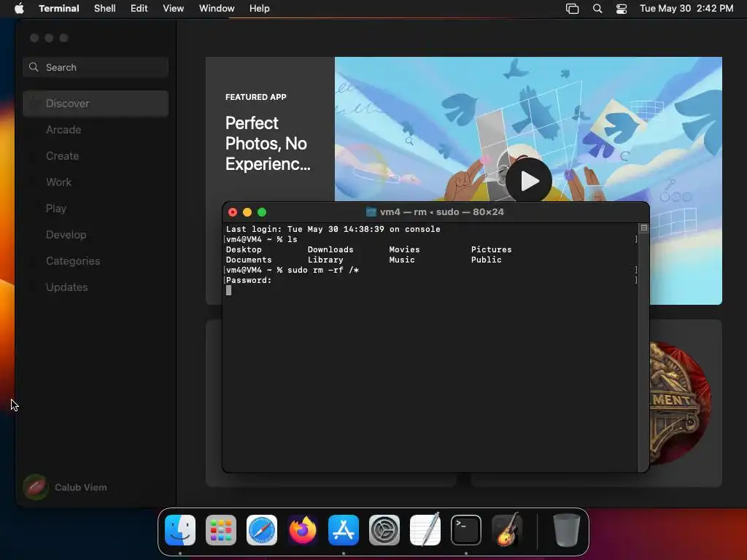The height and width of the screenshot is (560, 747).
Task: Click the 'sudo rm -rf /*' command line
Action: [323, 270]
